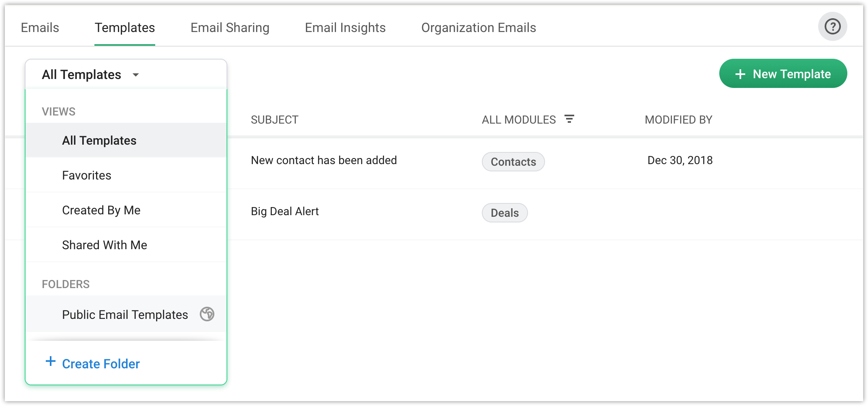Go to the Email Insights tab
Screen dimensions: 868x406
pyautogui.click(x=345, y=28)
